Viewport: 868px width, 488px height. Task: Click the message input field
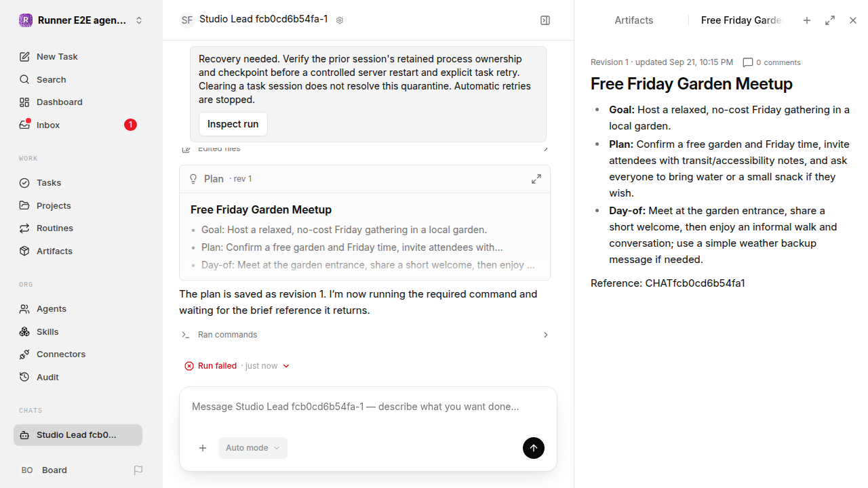(x=368, y=407)
